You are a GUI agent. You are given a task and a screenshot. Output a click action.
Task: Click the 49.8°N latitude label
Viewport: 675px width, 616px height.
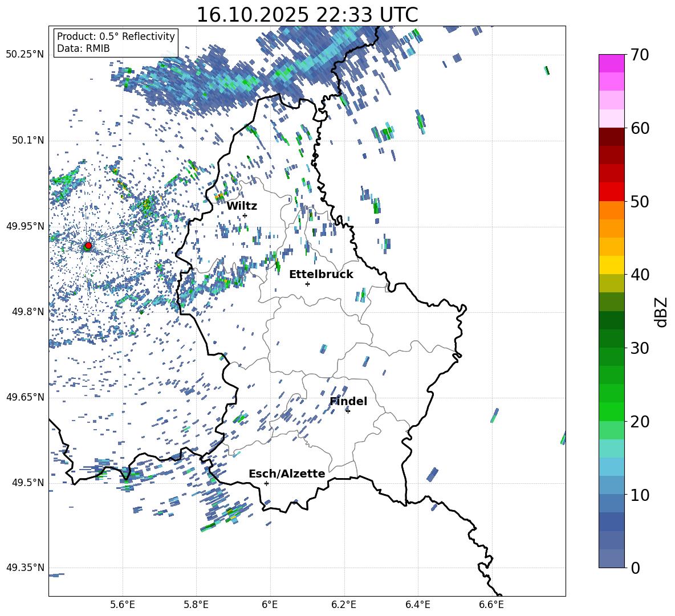(x=27, y=312)
